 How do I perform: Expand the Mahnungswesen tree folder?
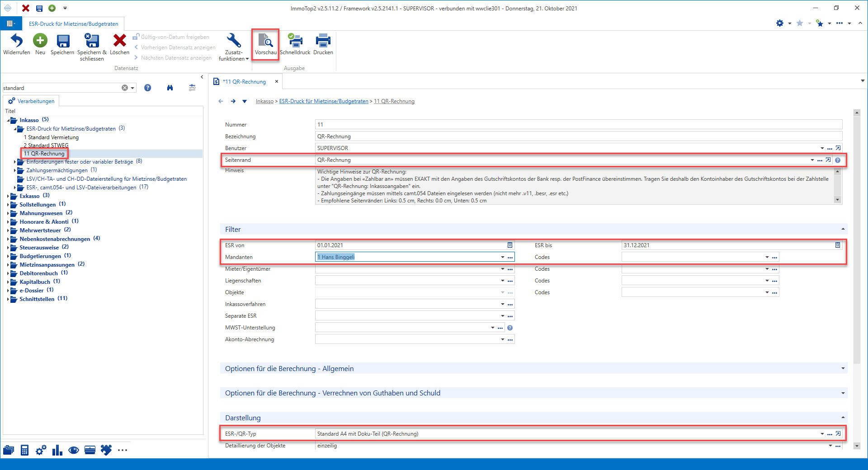coord(8,213)
